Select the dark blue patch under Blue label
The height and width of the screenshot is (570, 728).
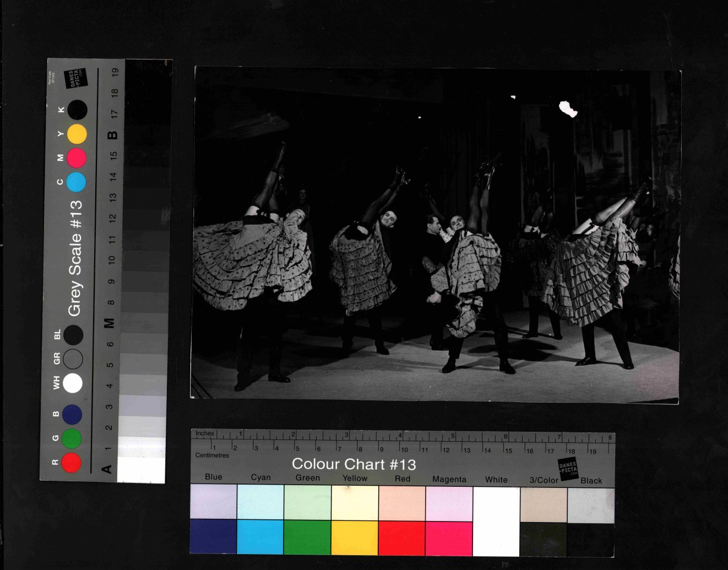213,537
